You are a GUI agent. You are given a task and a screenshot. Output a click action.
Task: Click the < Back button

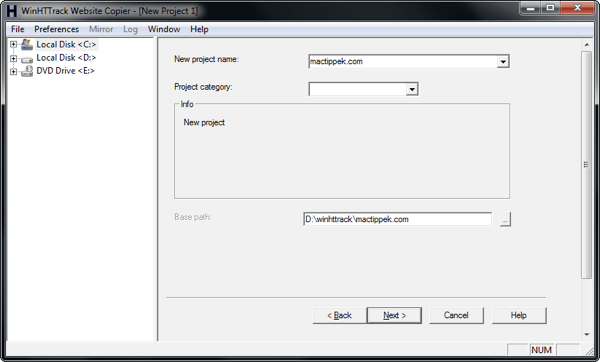click(x=339, y=315)
